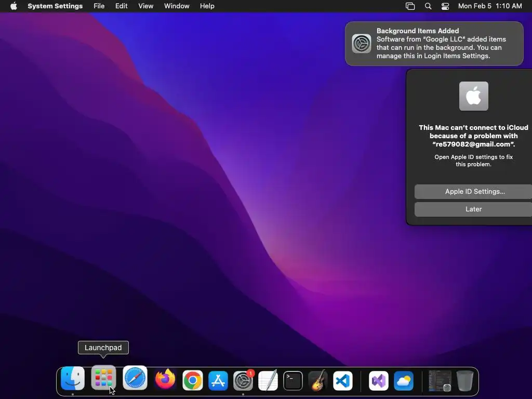Image resolution: width=532 pixels, height=399 pixels.
Task: Open System Settings dock icon with badge
Action: 243,380
